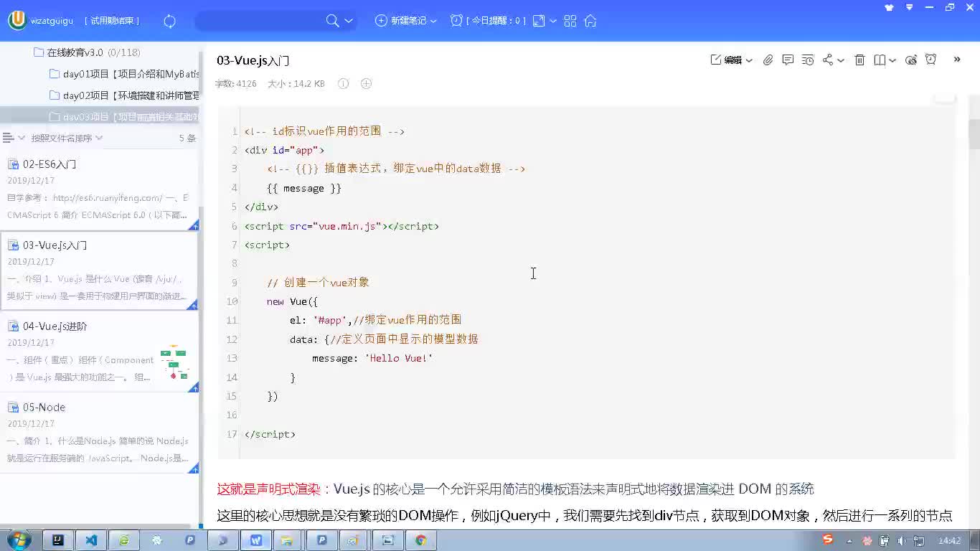Click the reading mode book icon
Viewport: 980px width, 551px height.
coord(880,60)
